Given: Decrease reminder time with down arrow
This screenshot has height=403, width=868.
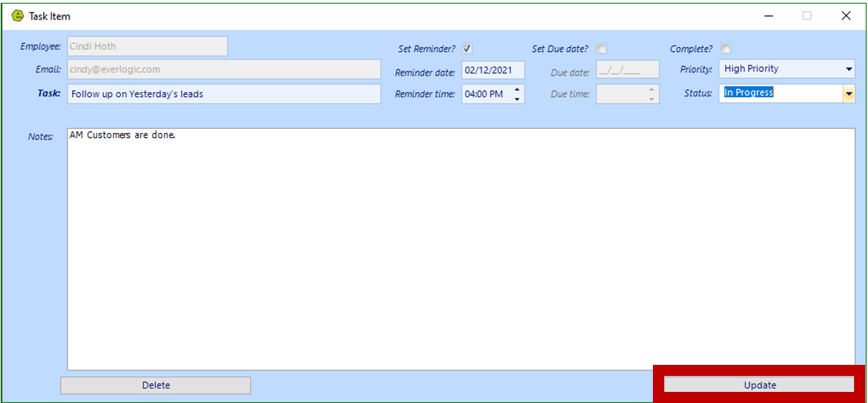Looking at the screenshot, I should click(x=516, y=98).
